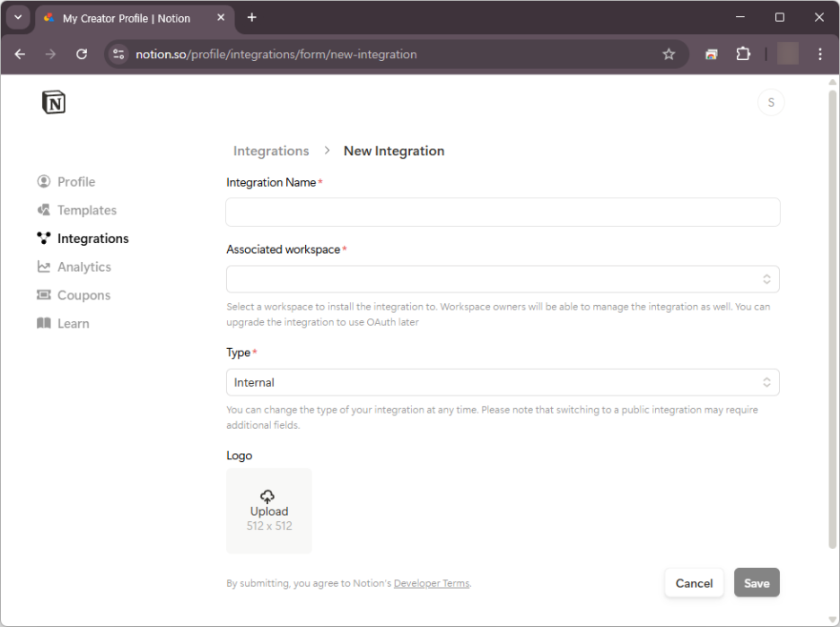Click the Learn book icon

coord(43,324)
